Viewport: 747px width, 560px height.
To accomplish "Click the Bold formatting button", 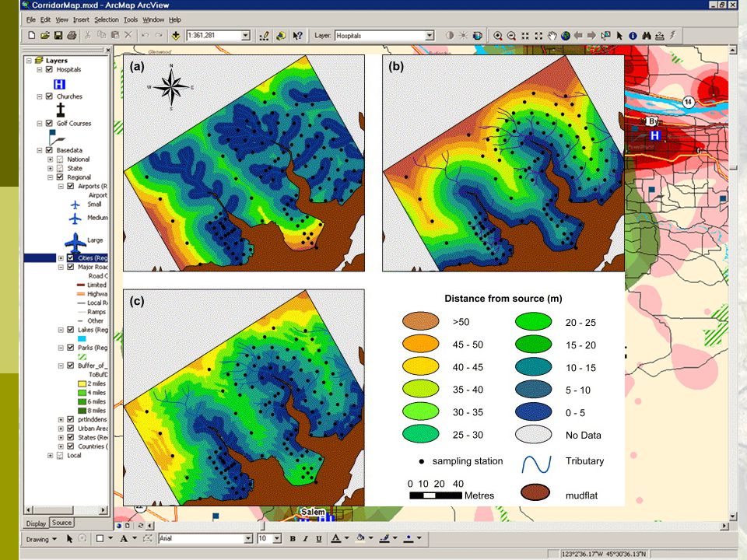I will (x=293, y=538).
